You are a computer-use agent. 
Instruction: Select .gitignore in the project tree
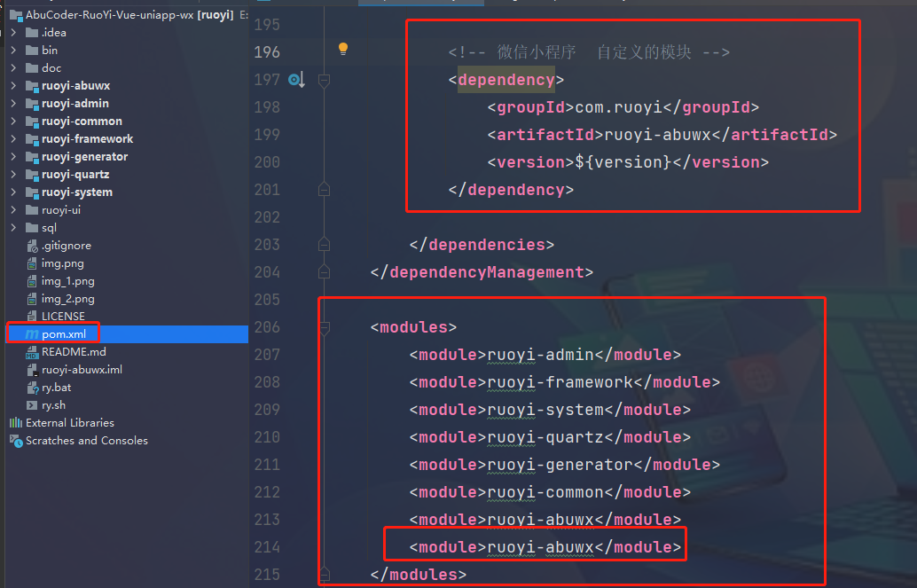[67, 246]
